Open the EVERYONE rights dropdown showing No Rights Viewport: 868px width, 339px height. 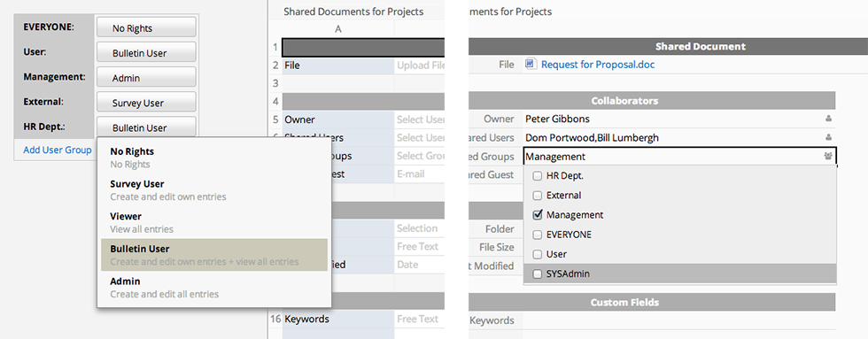146,27
